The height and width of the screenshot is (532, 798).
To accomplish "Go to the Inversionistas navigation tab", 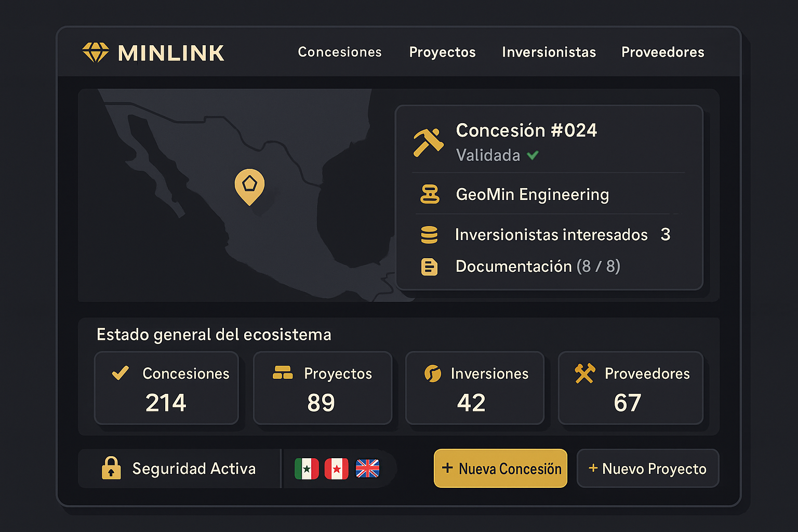I will point(549,52).
